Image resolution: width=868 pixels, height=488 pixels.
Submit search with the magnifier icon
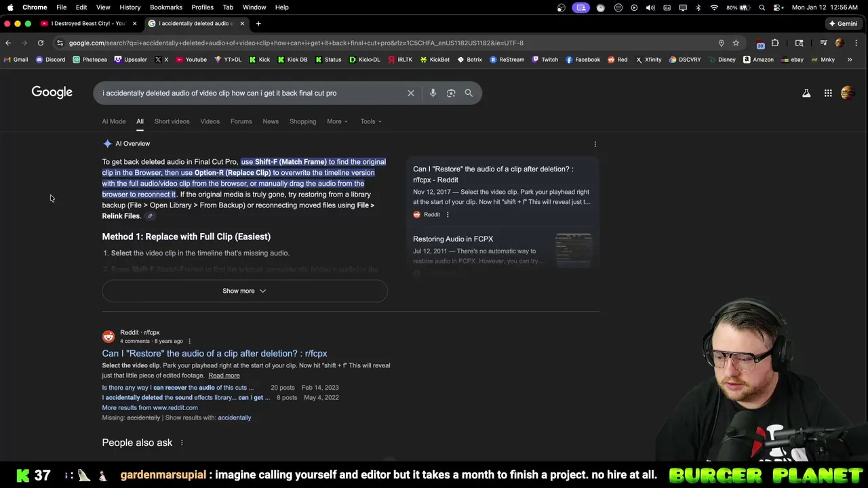click(x=469, y=93)
